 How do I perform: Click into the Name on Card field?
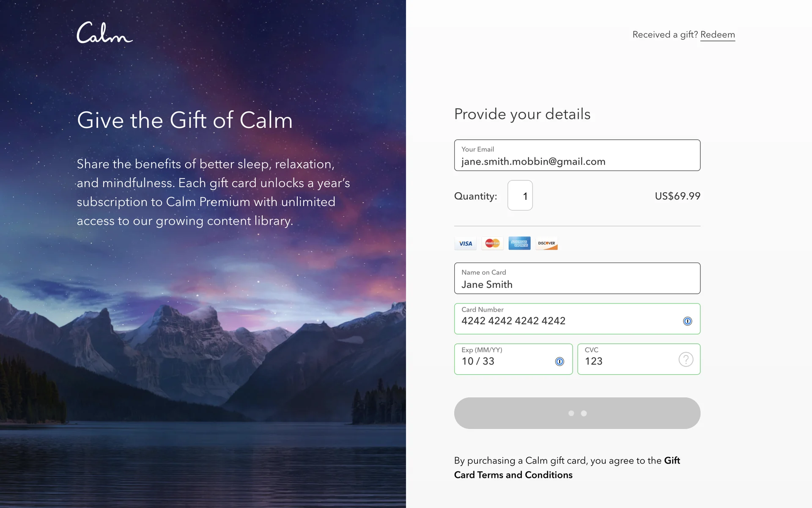pyautogui.click(x=577, y=284)
